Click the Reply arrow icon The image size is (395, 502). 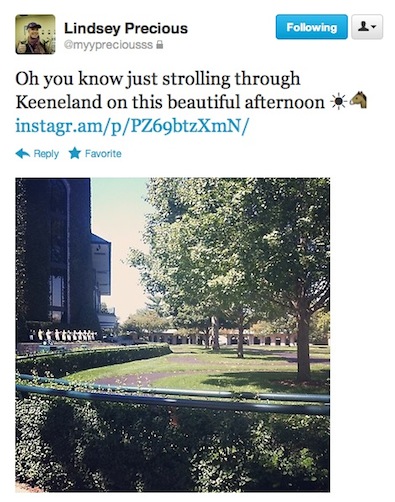click(x=23, y=154)
